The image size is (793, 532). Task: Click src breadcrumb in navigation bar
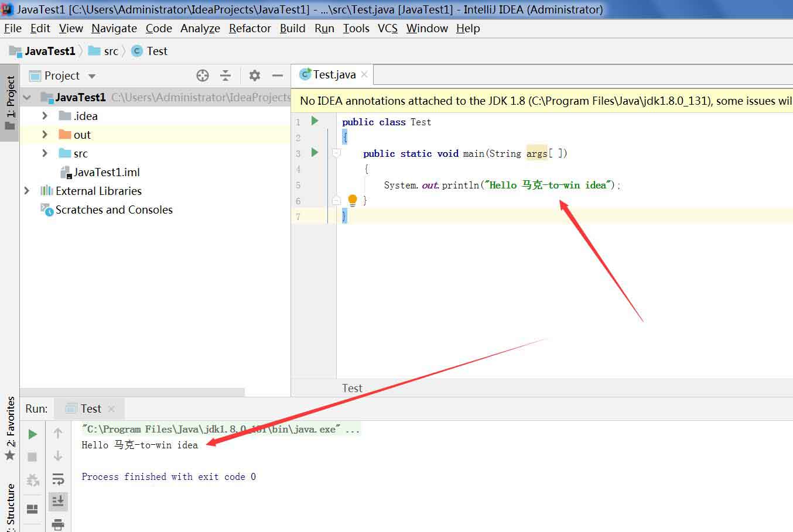pos(103,51)
